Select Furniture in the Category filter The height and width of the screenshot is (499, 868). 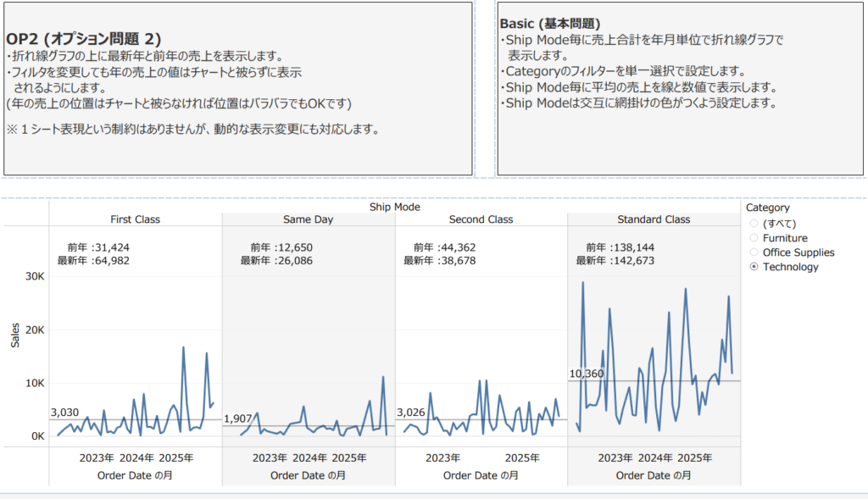pos(755,238)
